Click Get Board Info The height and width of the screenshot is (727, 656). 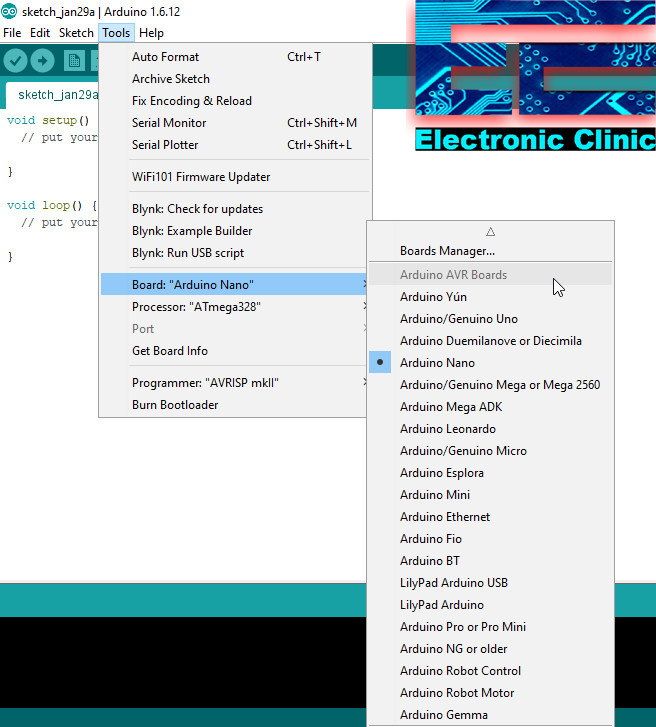(x=234, y=351)
